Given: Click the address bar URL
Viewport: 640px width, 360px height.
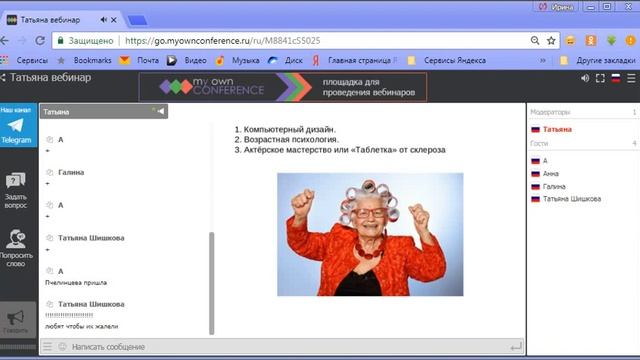Looking at the screenshot, I should [222, 41].
